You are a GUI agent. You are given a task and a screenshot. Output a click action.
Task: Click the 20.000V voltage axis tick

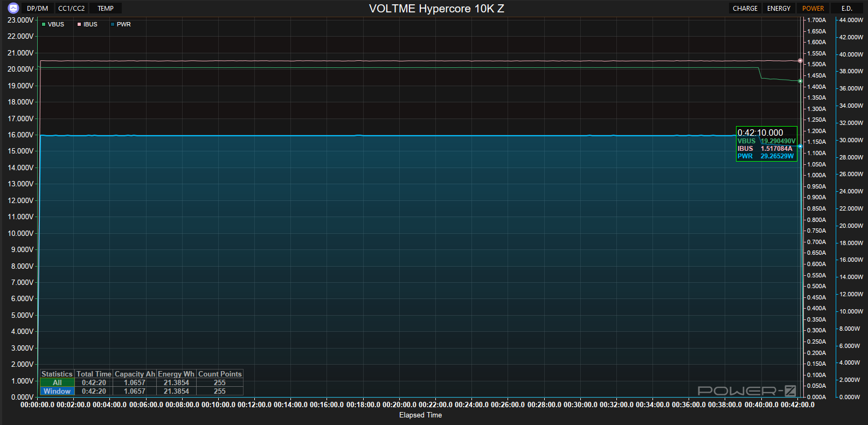coord(20,69)
